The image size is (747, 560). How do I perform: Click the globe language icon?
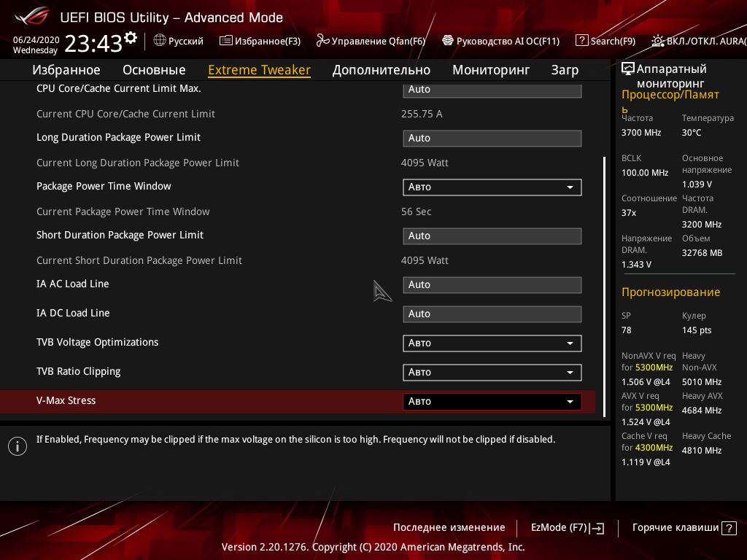[x=160, y=41]
